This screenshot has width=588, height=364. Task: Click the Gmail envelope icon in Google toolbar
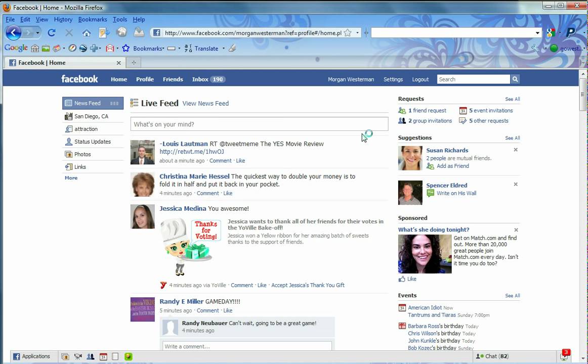110,49
